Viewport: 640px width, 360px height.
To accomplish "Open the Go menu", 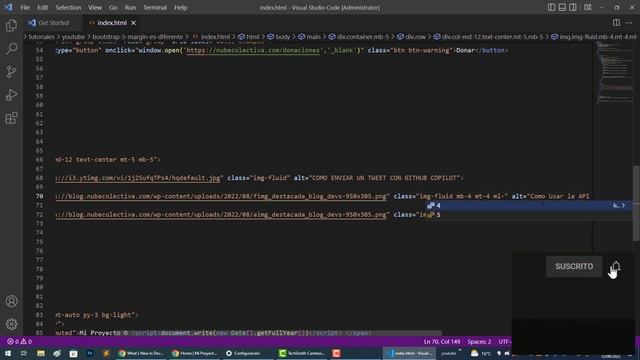I will click(x=113, y=7).
